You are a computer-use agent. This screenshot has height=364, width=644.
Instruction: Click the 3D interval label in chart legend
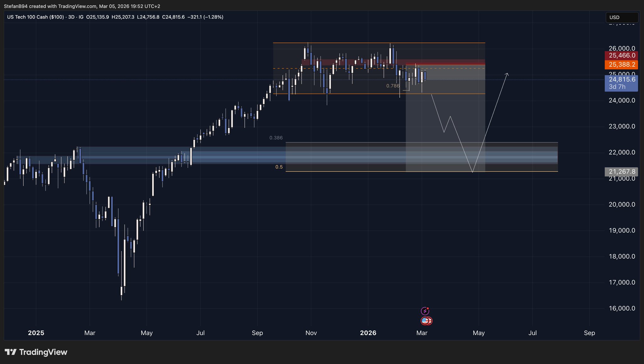coord(71,17)
